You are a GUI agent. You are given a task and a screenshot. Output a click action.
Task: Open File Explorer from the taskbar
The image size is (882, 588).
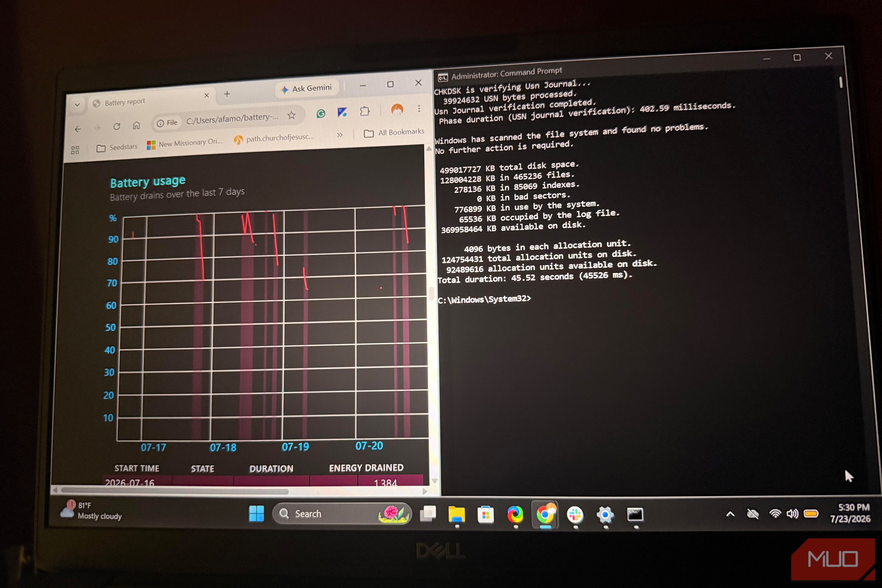[457, 514]
